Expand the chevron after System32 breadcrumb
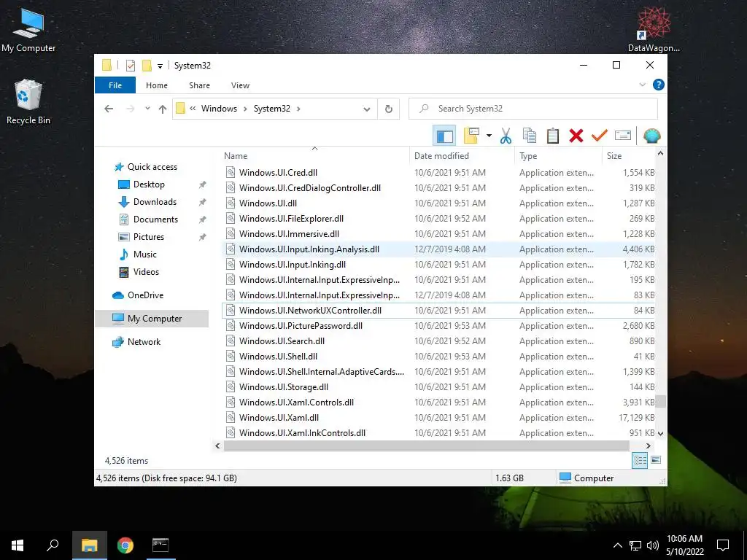Screen dimensions: 747x560 coord(298,109)
